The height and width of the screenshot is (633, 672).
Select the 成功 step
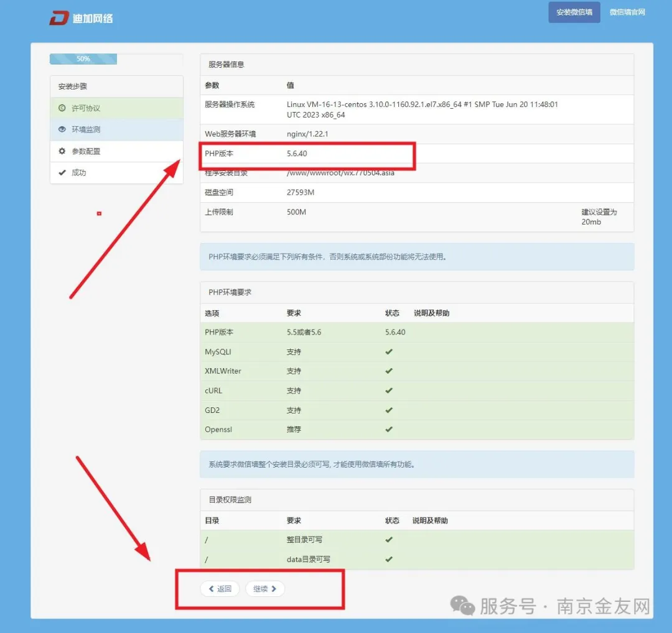(79, 173)
